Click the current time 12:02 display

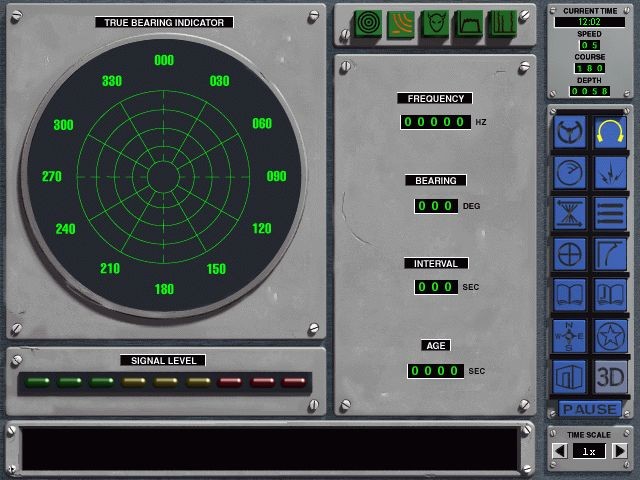(589, 22)
